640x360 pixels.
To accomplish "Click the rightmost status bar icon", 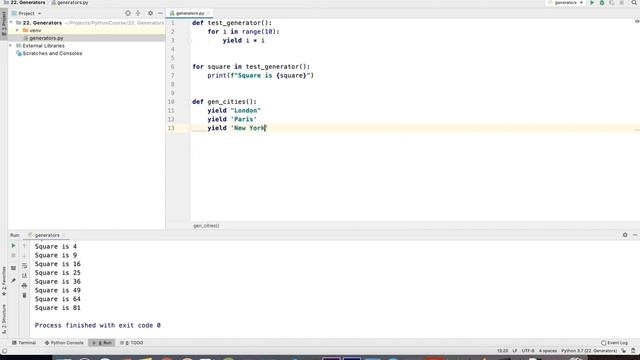I will click(633, 351).
